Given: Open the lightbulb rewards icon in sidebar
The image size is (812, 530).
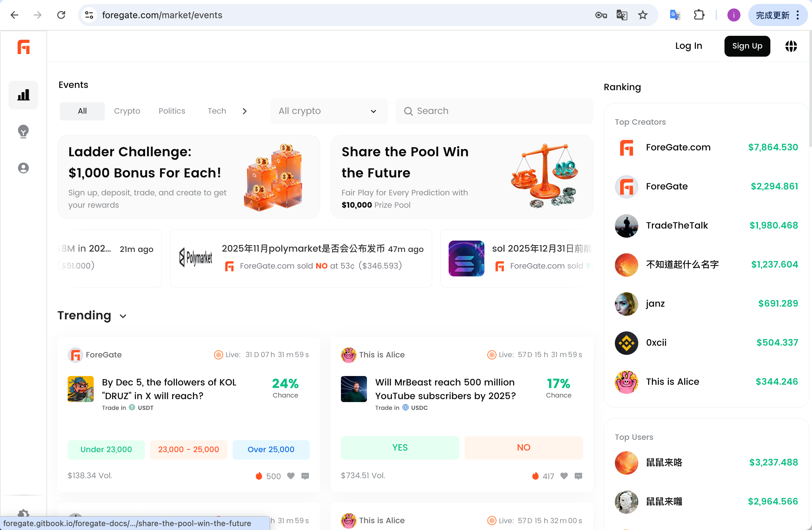Looking at the screenshot, I should [x=23, y=132].
